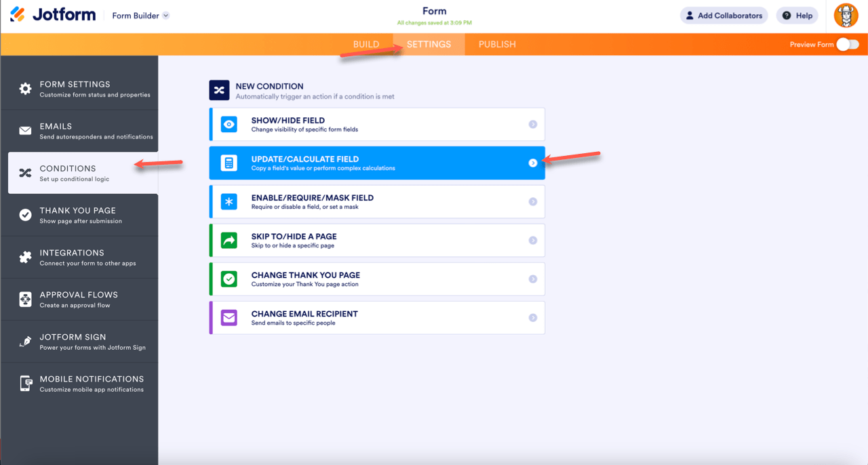Toggle the Preview Form switch
The height and width of the screenshot is (465, 868).
pyautogui.click(x=847, y=44)
